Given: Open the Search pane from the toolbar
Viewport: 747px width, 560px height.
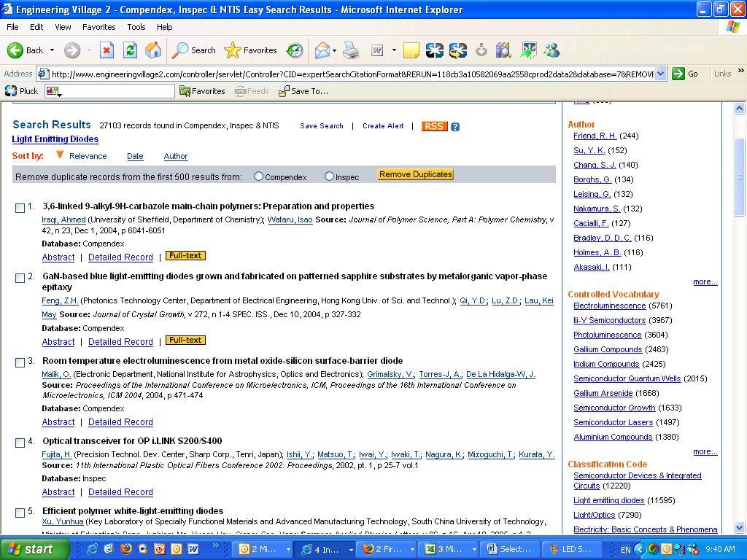Looking at the screenshot, I should 193,50.
